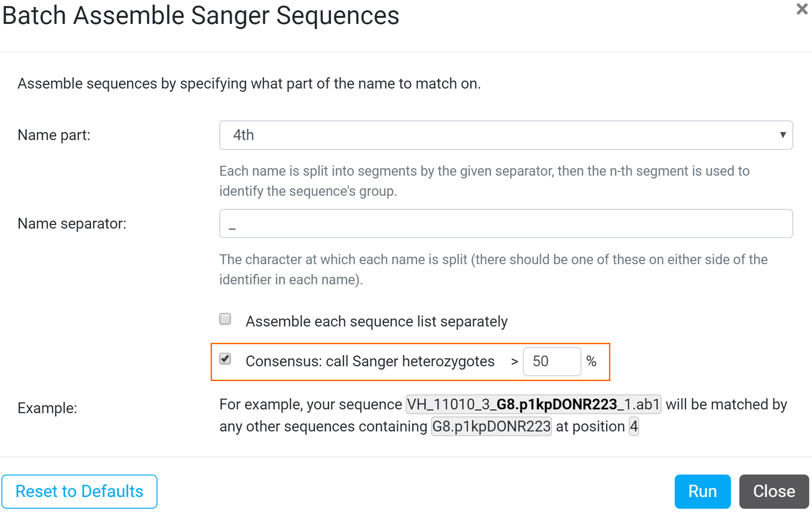
Task: Focus the Name separator text field
Action: [505, 224]
